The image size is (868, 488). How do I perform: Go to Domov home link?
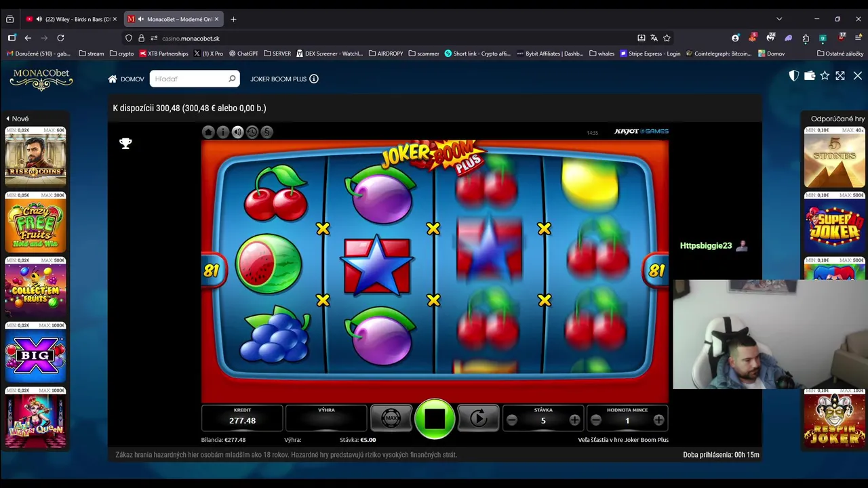coord(126,79)
